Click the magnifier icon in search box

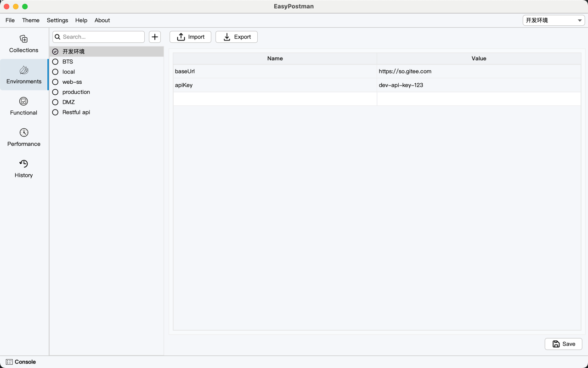[x=57, y=37]
